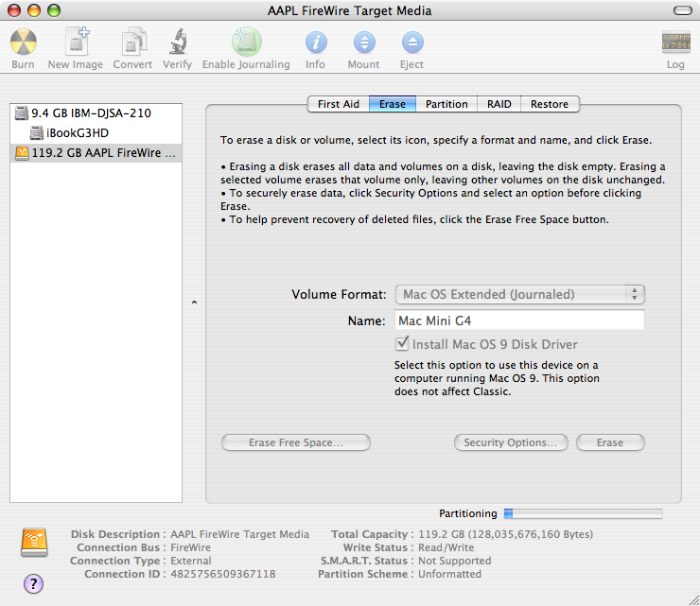The width and height of the screenshot is (700, 606).
Task: Click the window resize grip at the bottom corner
Action: 693,599
